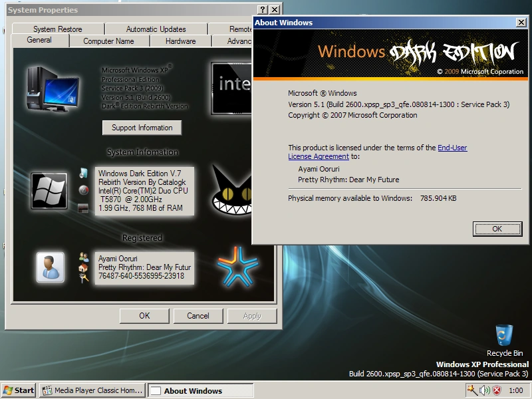The width and height of the screenshot is (532, 399).
Task: Click the music note icon beside system info
Action: 84,173
